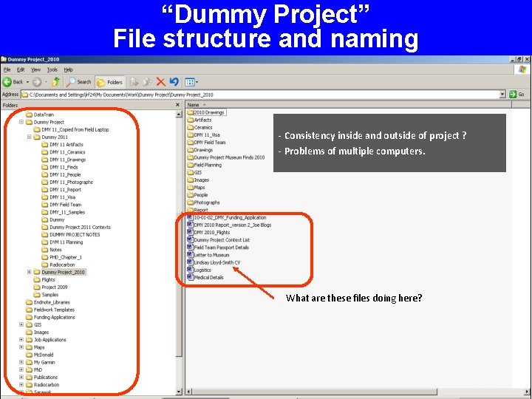Expand the GIS tree node

point(21,324)
